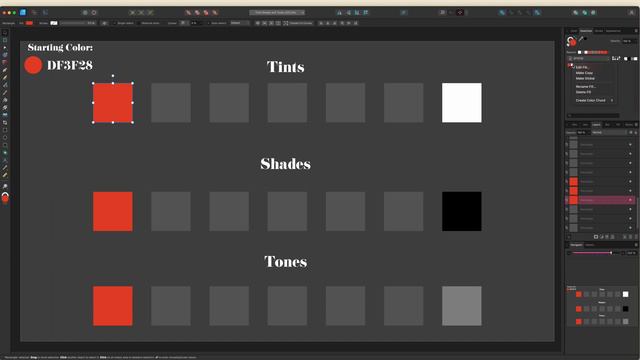Open the Normal blend mode dropdown
The width and height of the screenshot is (640, 360).
(609, 132)
